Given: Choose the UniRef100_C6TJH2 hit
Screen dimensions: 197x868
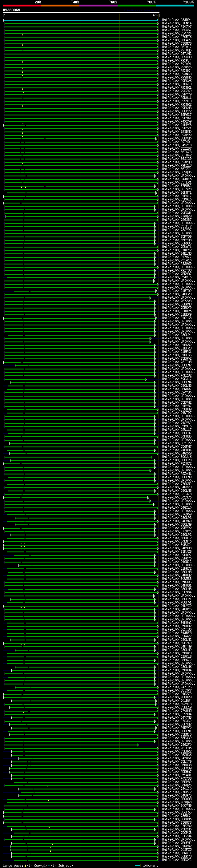Looking at the screenshot, I should 176,54.
